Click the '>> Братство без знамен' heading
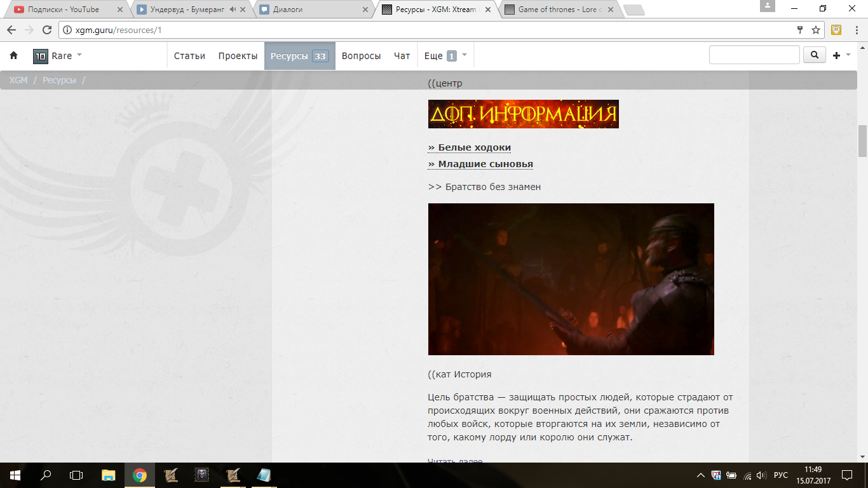The image size is (868, 488). coord(484,187)
